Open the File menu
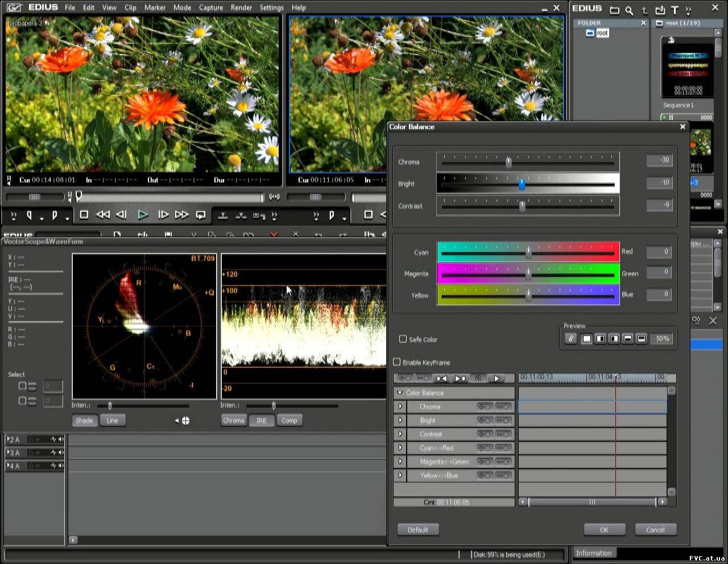The width and height of the screenshot is (728, 564). (x=70, y=7)
